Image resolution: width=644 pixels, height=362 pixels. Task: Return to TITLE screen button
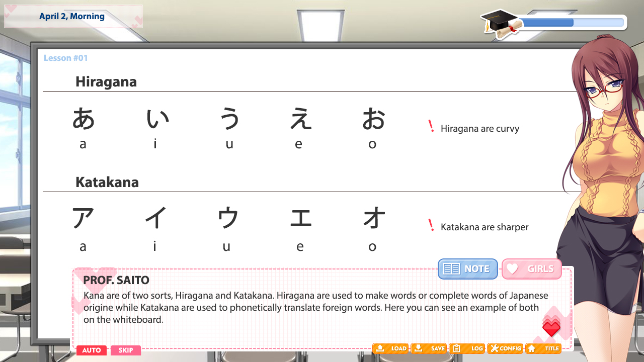coord(543,348)
